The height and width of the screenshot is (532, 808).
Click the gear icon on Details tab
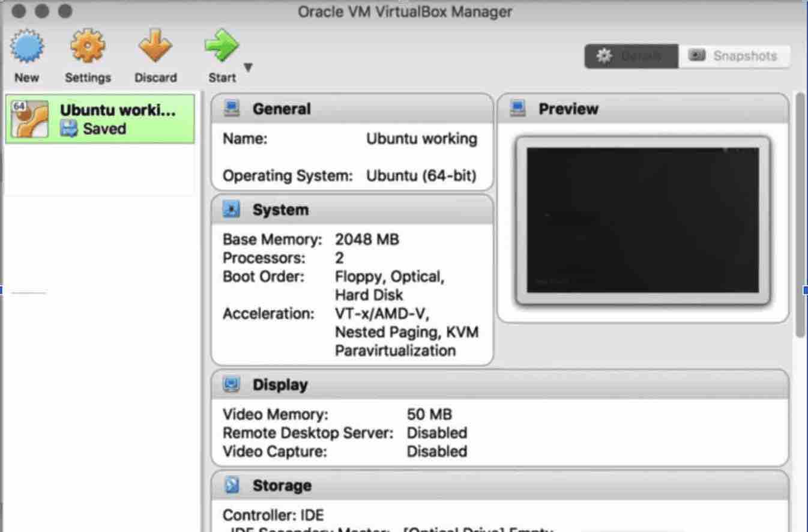[604, 56]
